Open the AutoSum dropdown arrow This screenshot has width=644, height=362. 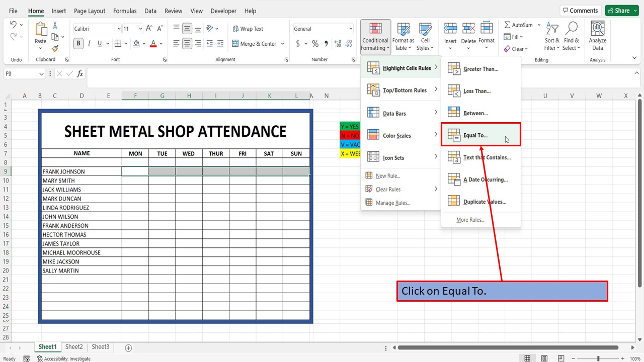(539, 25)
